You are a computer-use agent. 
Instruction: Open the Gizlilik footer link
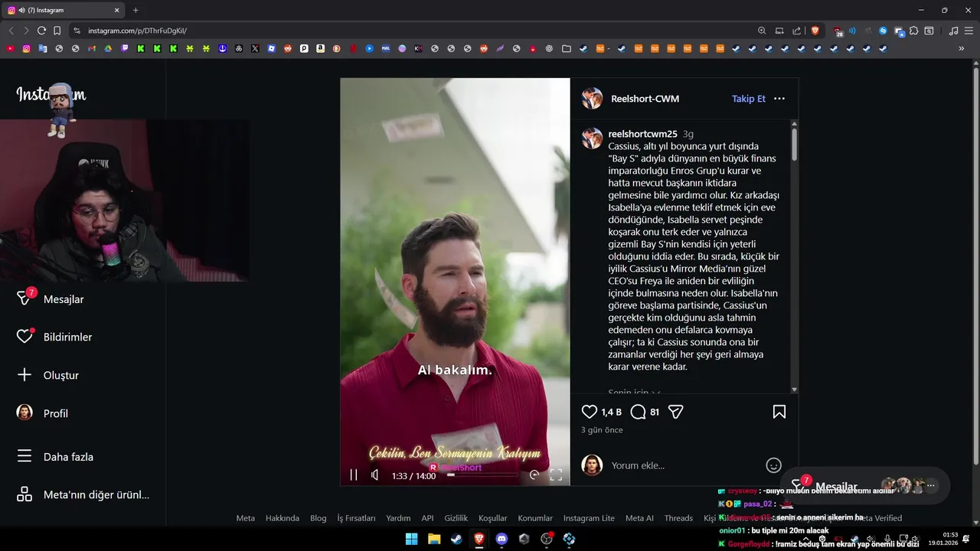click(456, 518)
